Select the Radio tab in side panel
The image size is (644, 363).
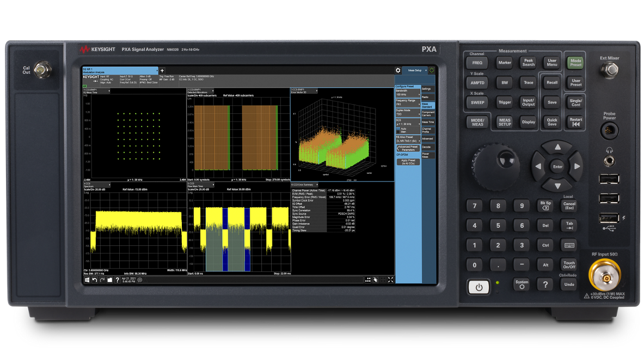tap(425, 97)
